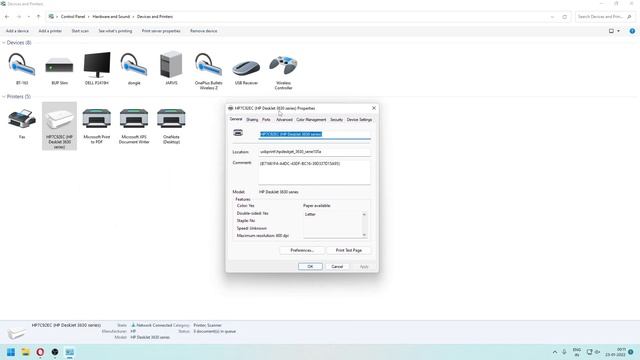Image resolution: width=640 pixels, height=360 pixels.
Task: Select the dongle headset device icon
Action: (134, 65)
